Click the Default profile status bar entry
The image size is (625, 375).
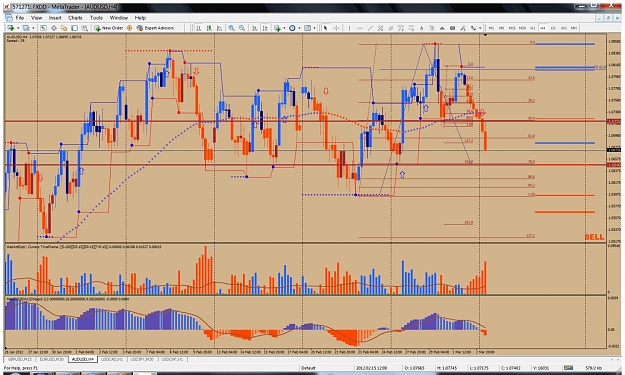tap(308, 368)
